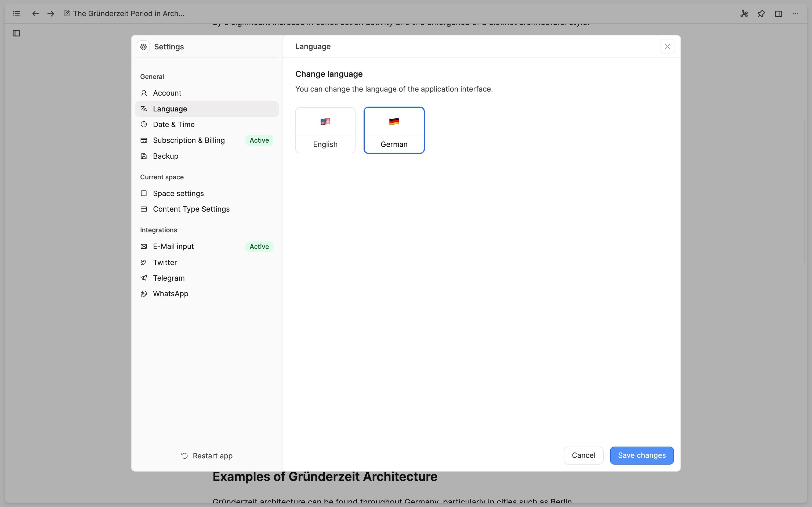Open the table of contents list

pos(16,14)
